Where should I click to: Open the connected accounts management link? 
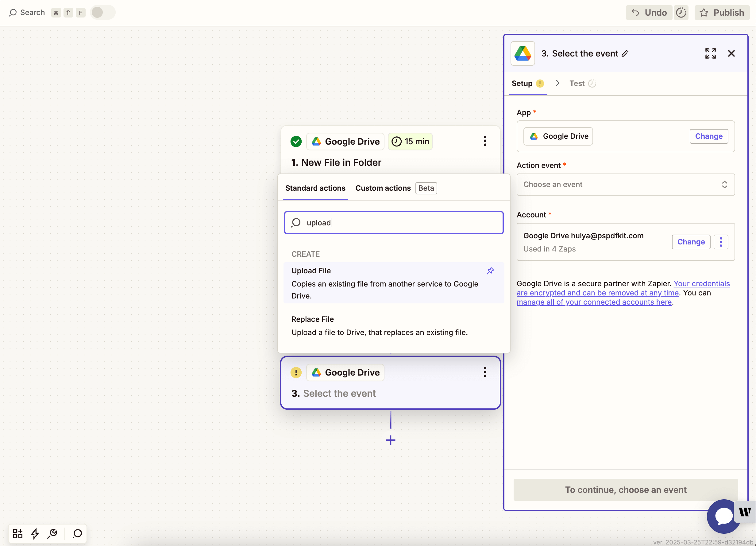594,302
